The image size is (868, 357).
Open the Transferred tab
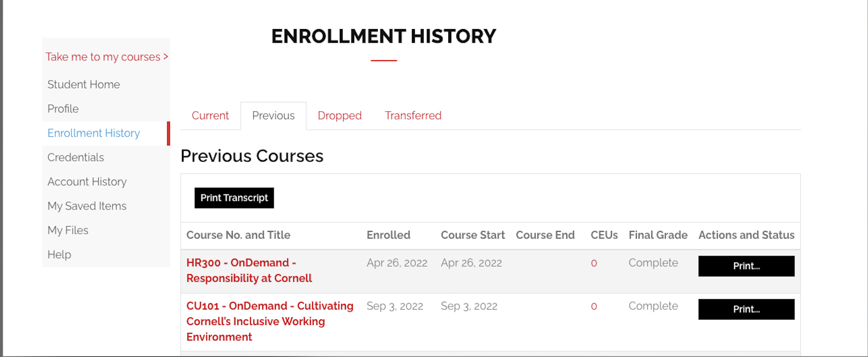(413, 116)
